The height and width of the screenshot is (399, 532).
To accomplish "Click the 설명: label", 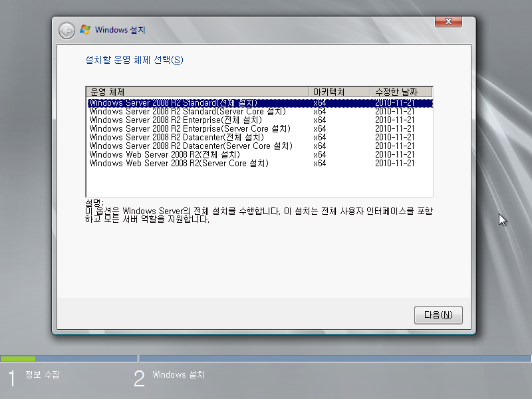I will pos(94,203).
